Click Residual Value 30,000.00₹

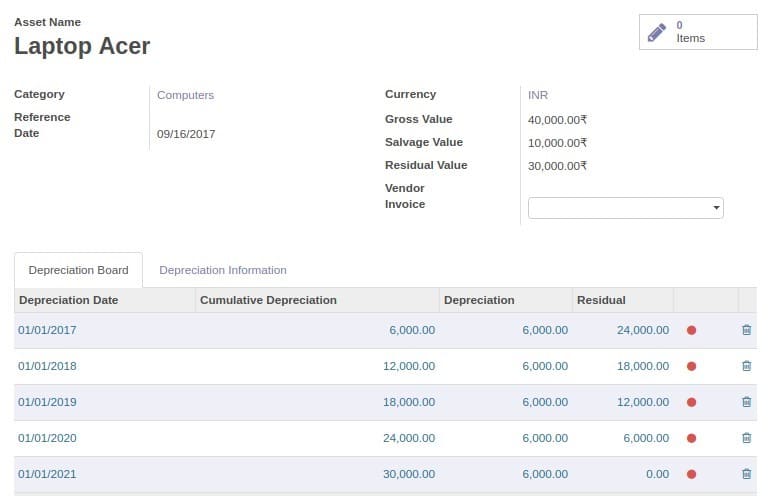(x=557, y=166)
